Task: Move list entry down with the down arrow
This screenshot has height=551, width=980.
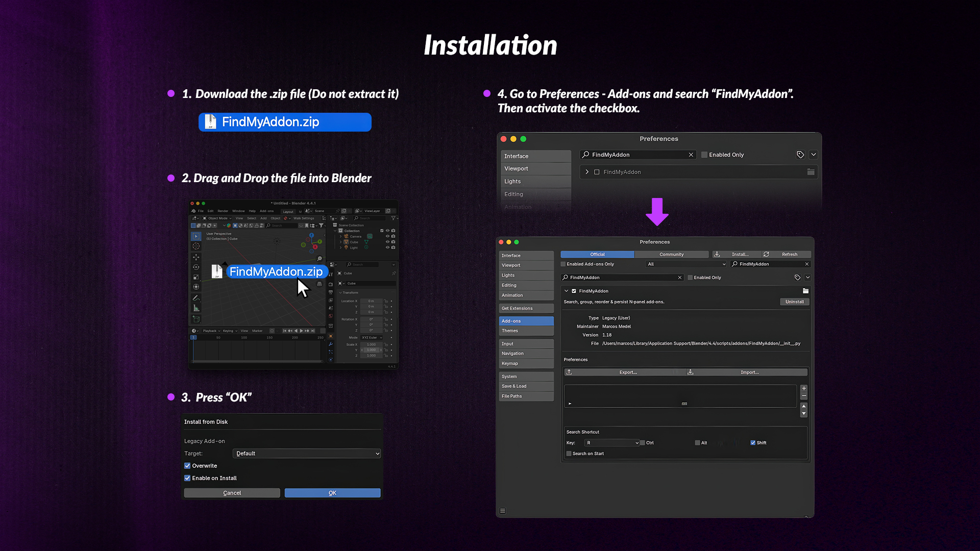Action: pos(804,414)
